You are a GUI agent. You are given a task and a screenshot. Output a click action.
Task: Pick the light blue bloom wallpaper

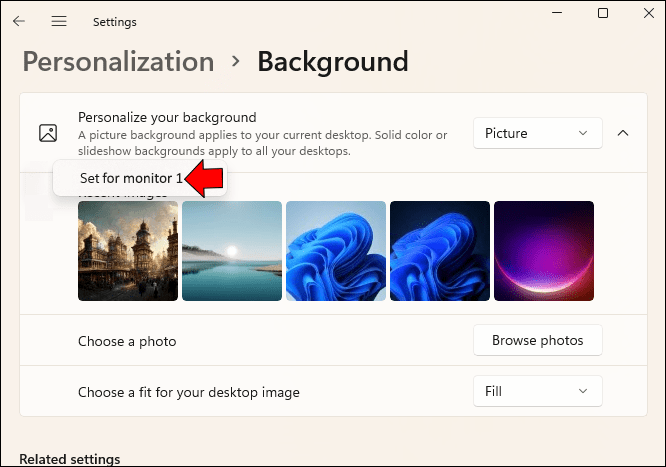(x=336, y=251)
